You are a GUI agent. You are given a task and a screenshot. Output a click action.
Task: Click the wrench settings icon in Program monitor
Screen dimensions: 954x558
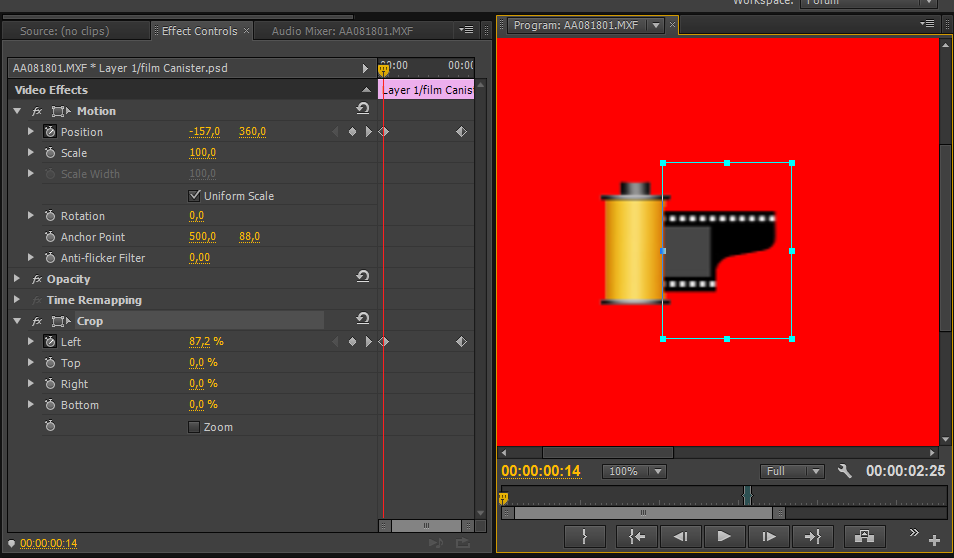(844, 471)
